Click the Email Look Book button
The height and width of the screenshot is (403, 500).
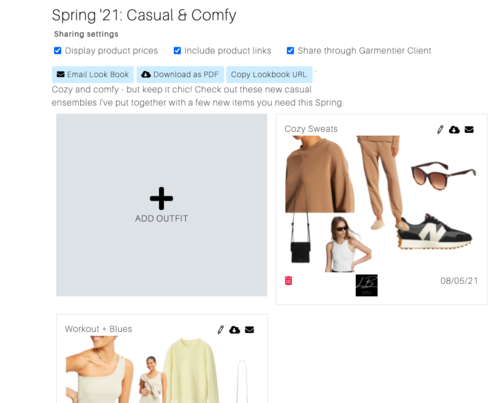pyautogui.click(x=93, y=74)
